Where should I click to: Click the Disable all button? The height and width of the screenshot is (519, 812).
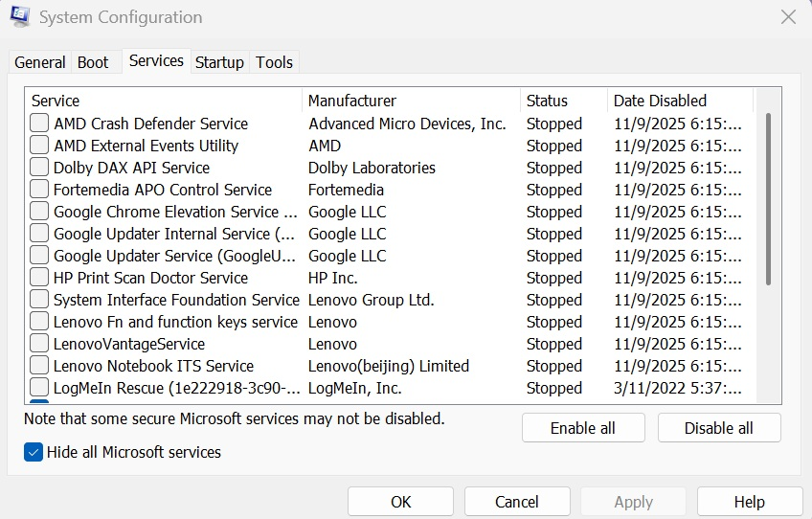tap(719, 428)
